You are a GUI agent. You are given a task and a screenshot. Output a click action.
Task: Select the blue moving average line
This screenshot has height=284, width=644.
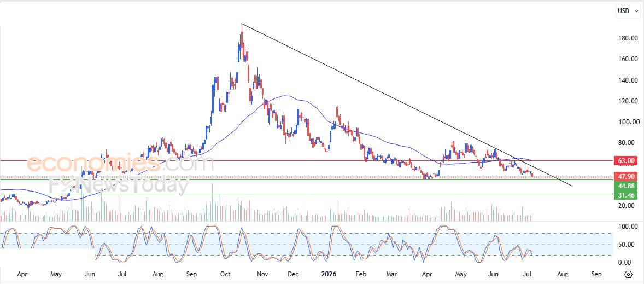point(288,96)
